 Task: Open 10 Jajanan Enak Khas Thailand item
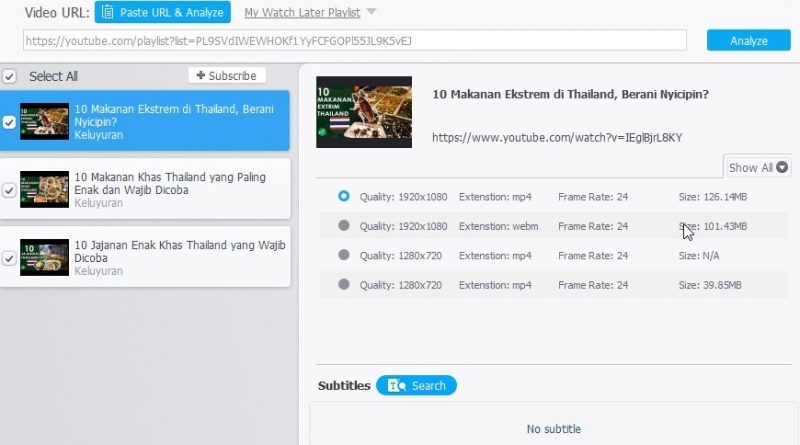[x=145, y=257]
